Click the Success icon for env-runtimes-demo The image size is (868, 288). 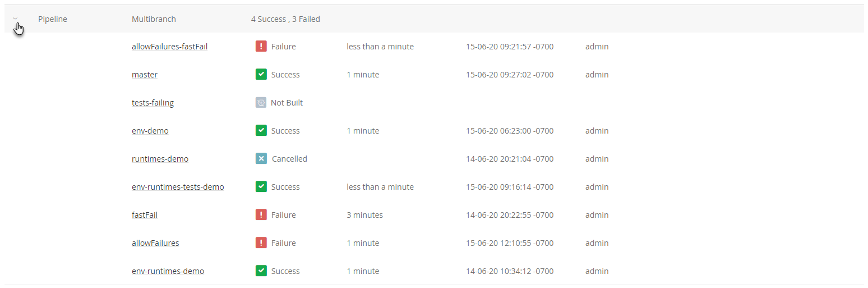[x=261, y=271]
